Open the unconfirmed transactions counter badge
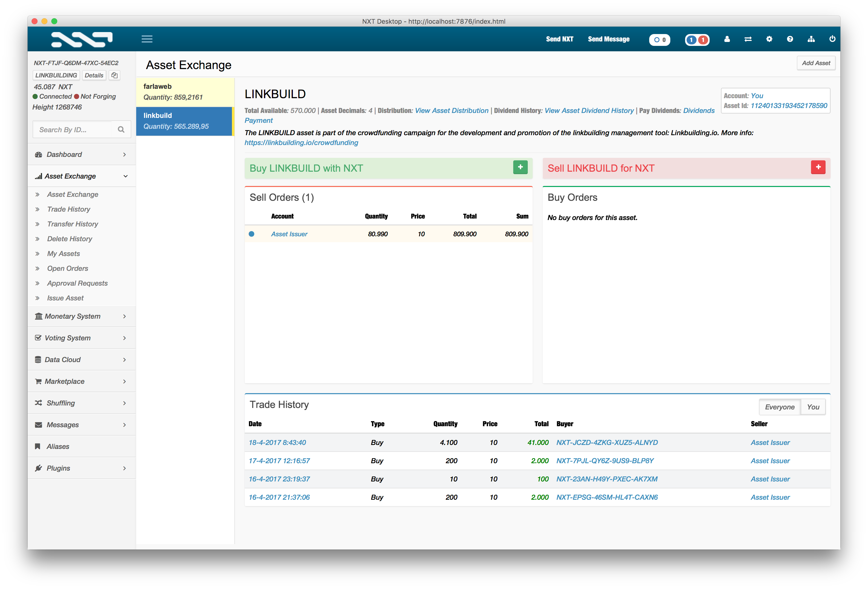 pos(660,39)
